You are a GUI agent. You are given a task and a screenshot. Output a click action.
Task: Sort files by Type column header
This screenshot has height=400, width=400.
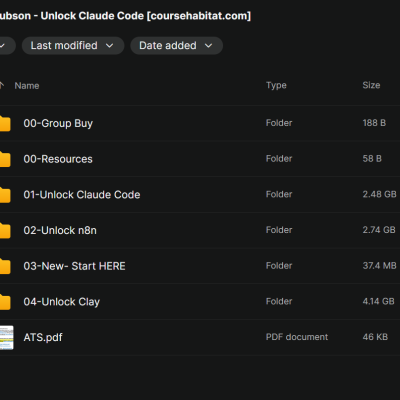tap(276, 85)
